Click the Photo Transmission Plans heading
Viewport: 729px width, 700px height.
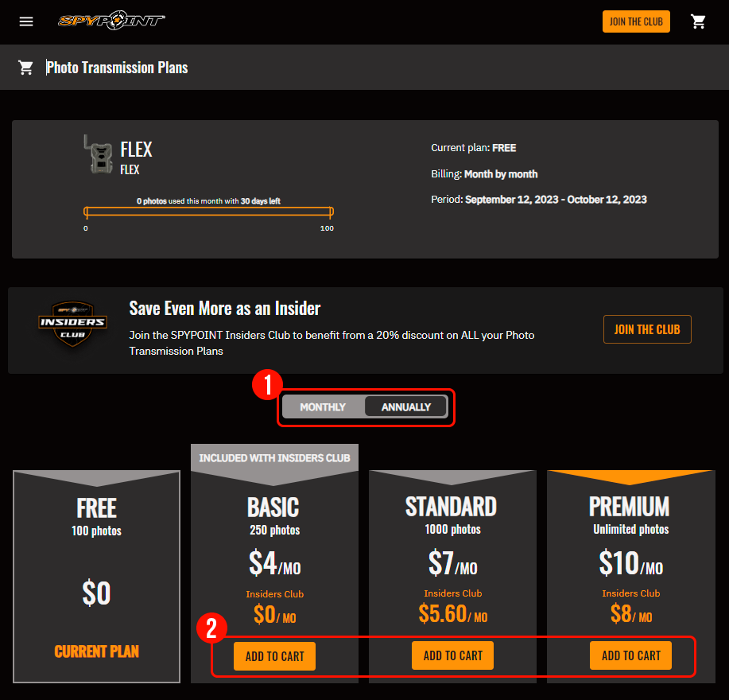[x=117, y=68]
